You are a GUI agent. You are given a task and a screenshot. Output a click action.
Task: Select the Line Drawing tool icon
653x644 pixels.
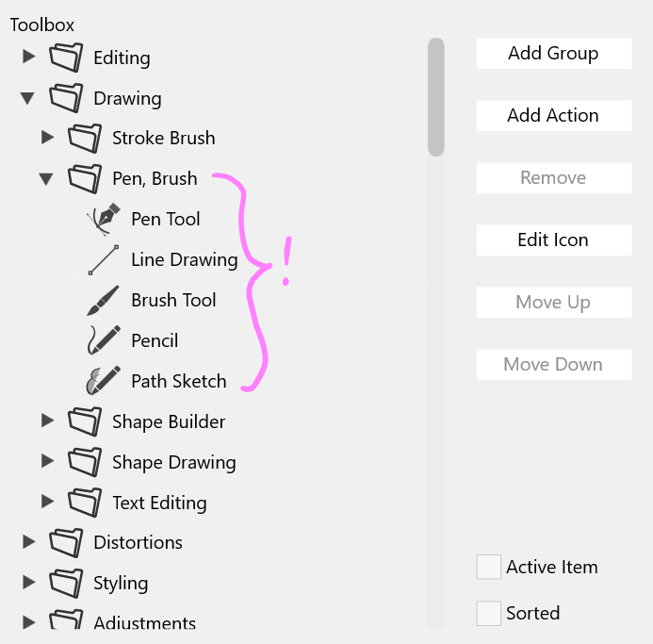pyautogui.click(x=104, y=259)
